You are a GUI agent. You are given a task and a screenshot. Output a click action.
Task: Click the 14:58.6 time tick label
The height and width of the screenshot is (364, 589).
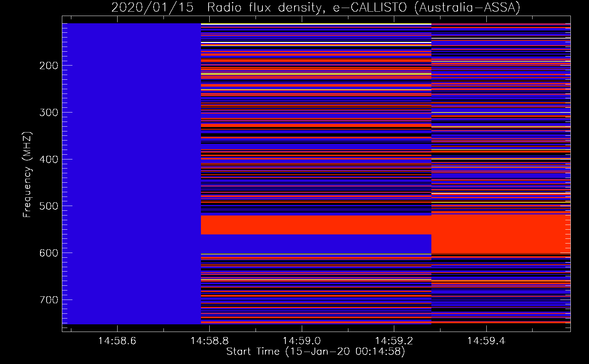117,341
